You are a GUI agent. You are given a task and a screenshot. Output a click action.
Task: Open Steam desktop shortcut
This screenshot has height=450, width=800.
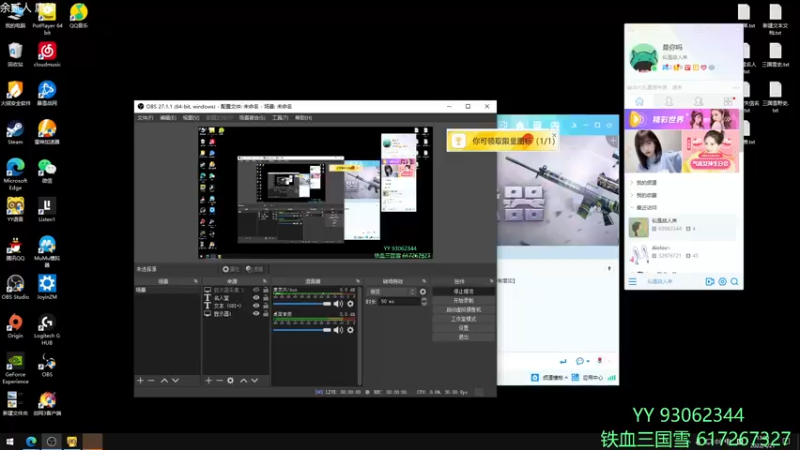15,133
